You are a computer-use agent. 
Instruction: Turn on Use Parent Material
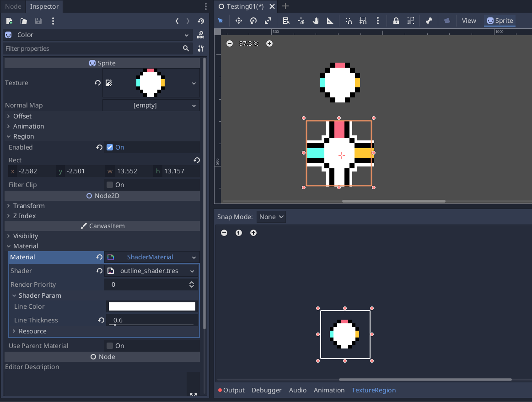[109, 346]
